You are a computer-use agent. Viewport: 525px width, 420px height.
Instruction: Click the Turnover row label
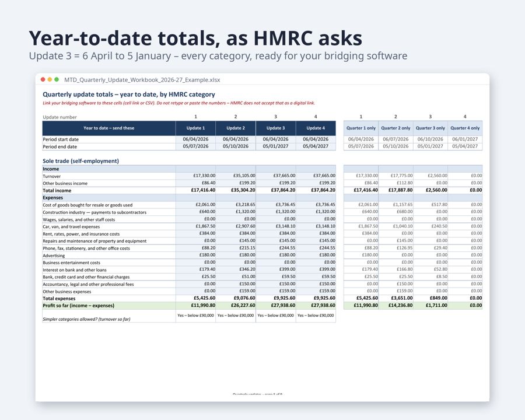coord(51,176)
